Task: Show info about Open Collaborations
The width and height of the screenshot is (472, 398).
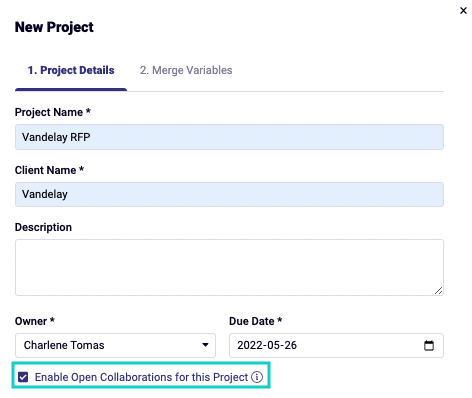Action: (257, 377)
